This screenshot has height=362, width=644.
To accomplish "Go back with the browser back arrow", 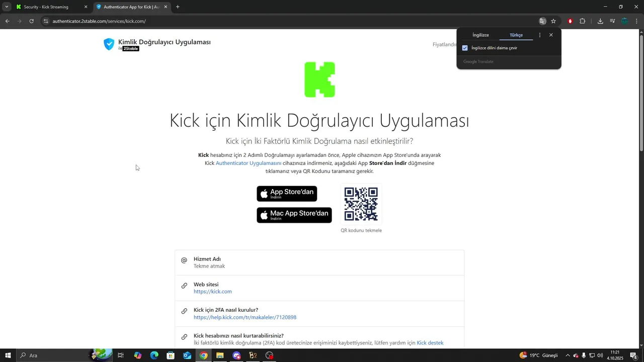I will click(x=7, y=21).
